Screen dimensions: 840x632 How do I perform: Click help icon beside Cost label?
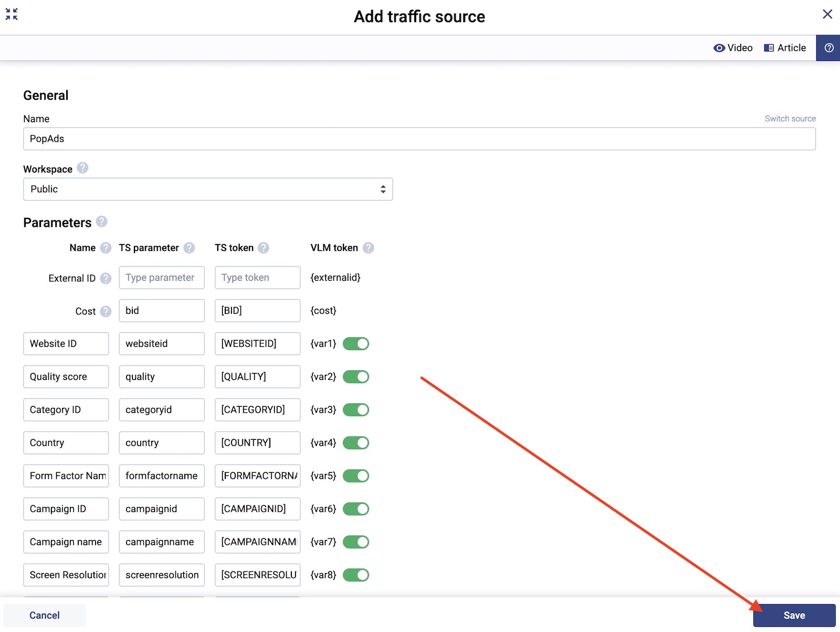click(x=106, y=311)
